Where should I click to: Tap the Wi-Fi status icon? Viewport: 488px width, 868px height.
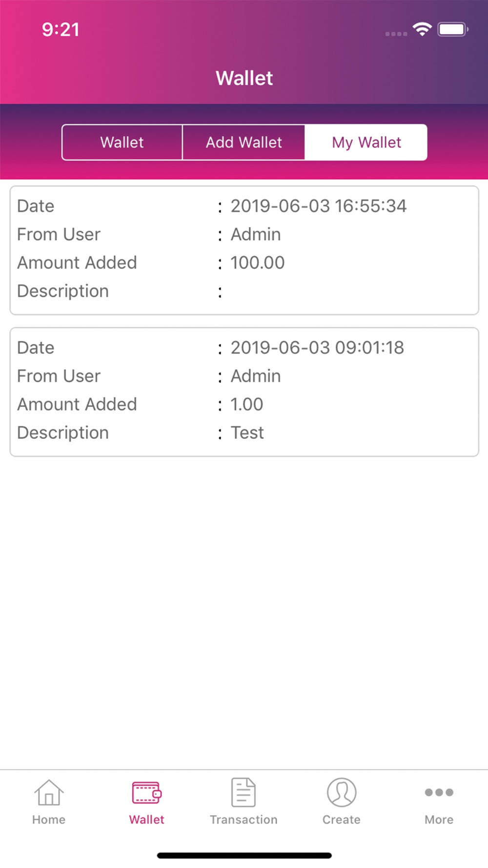tap(422, 29)
